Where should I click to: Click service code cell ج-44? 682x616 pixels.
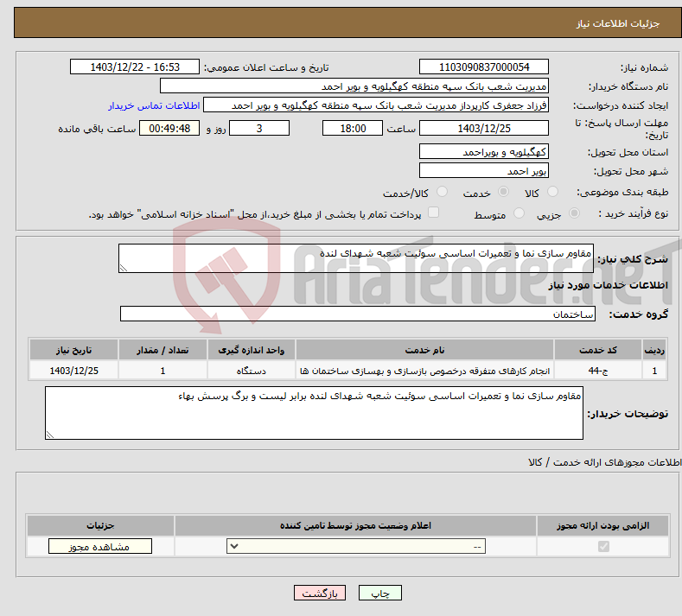[598, 371]
